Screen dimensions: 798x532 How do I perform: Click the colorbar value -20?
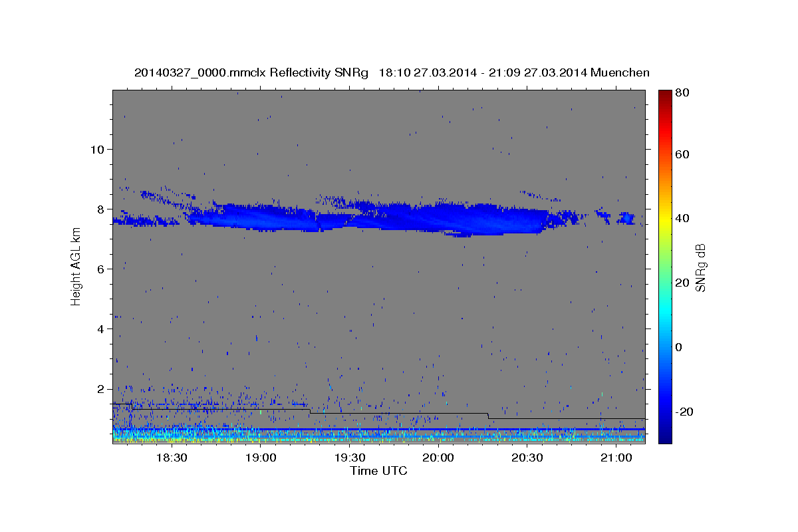click(685, 412)
